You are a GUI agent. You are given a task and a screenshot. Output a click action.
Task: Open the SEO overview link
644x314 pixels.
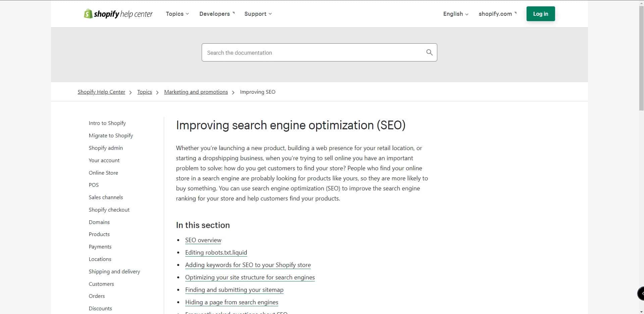click(x=203, y=240)
